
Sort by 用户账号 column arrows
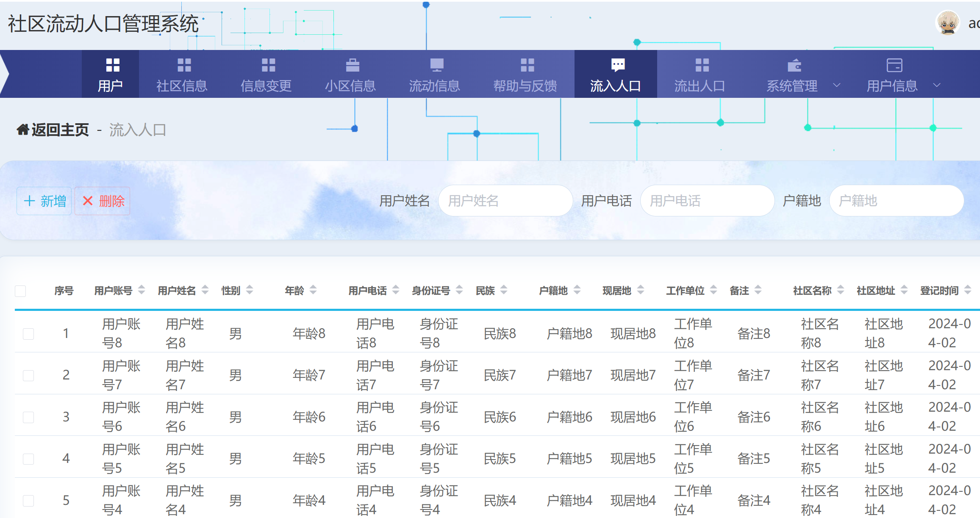coord(142,290)
